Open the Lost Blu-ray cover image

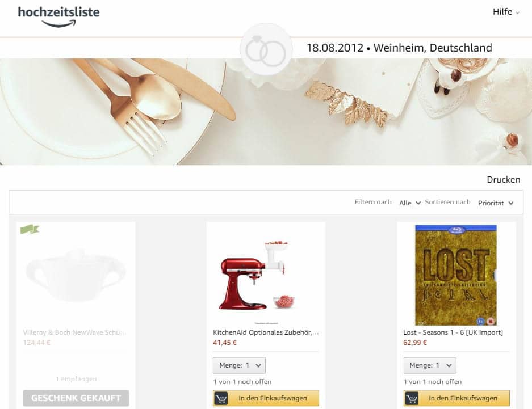point(456,275)
